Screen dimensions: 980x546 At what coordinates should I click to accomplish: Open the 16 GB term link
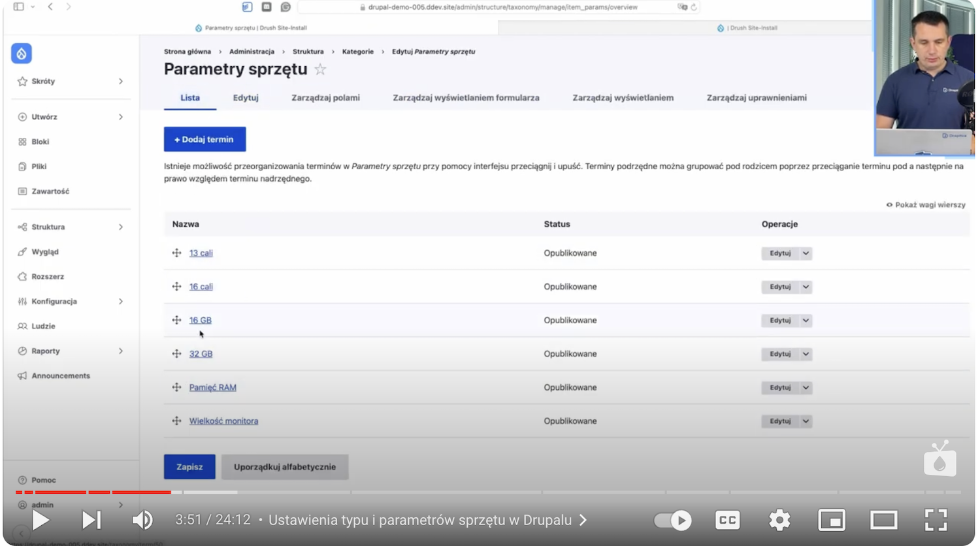200,321
